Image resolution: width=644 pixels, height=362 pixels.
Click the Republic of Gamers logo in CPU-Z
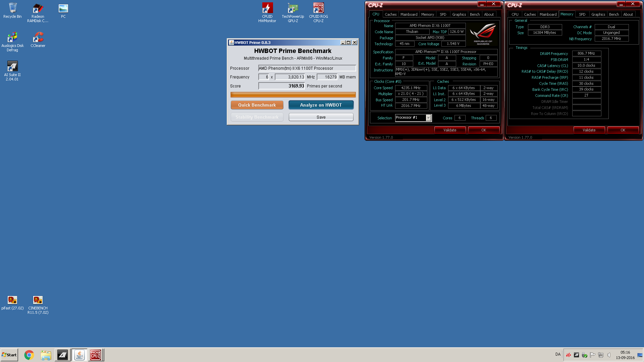[483, 34]
